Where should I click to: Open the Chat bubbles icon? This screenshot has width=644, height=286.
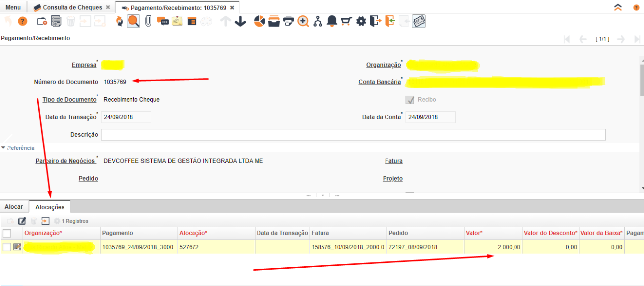pyautogui.click(x=163, y=21)
